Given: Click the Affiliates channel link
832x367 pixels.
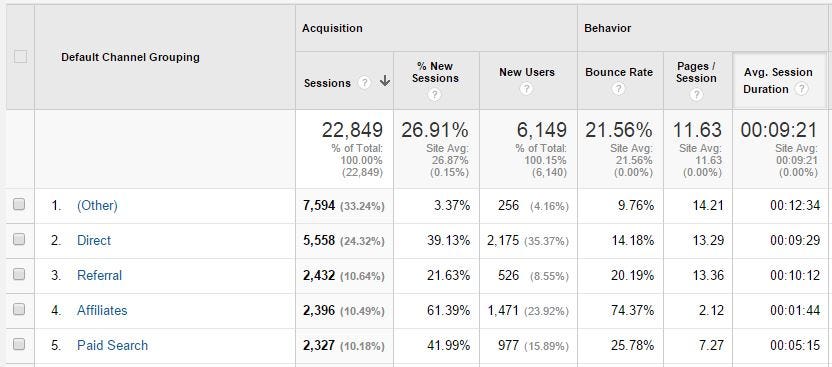Looking at the screenshot, I should (102, 310).
